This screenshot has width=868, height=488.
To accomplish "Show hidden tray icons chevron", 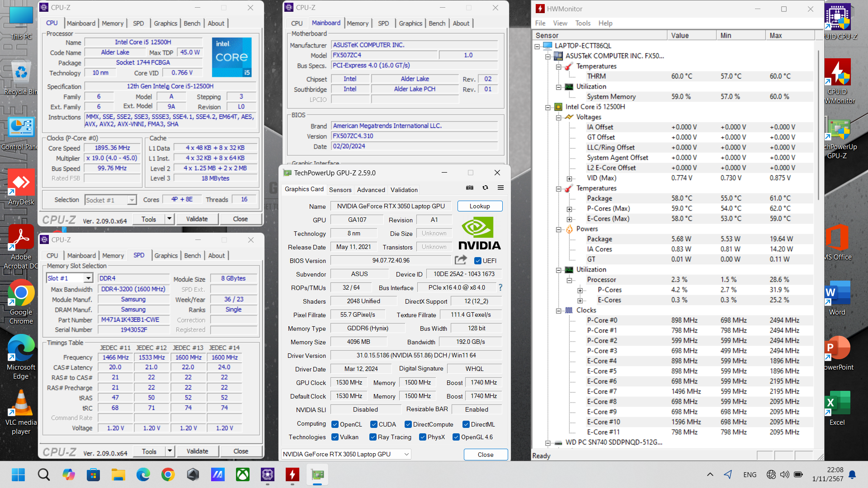I will coord(710,474).
